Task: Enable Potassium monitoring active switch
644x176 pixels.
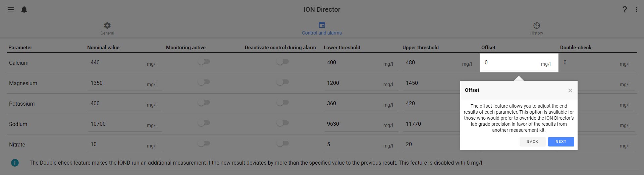Action: 204,103
